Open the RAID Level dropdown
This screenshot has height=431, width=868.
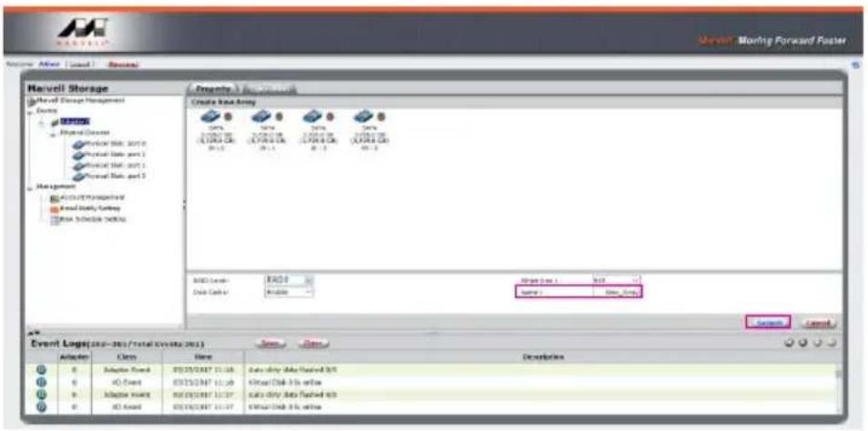289,281
